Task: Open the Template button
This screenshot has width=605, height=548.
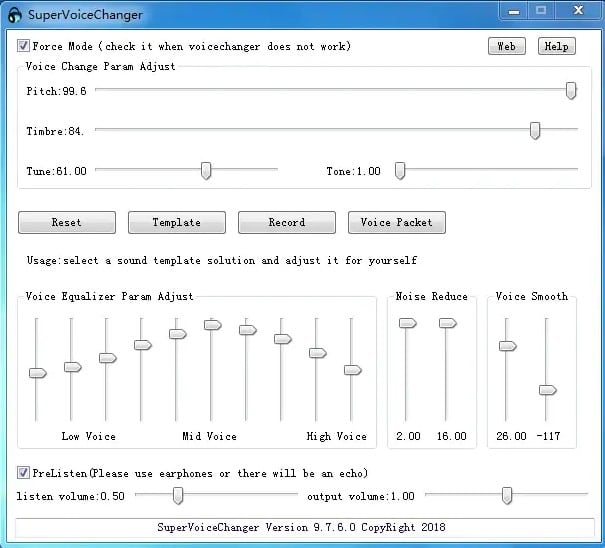Action: pyautogui.click(x=177, y=222)
